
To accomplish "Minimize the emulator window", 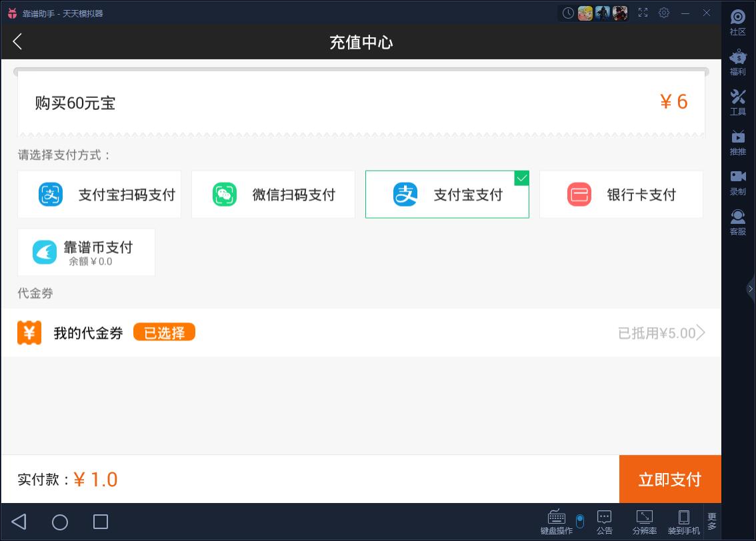I will pos(685,13).
